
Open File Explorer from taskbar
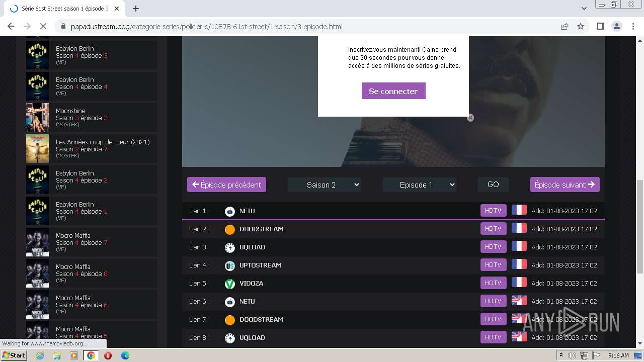click(x=57, y=355)
